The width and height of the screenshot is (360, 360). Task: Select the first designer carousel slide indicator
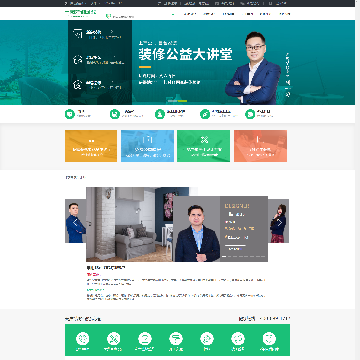click(224, 256)
